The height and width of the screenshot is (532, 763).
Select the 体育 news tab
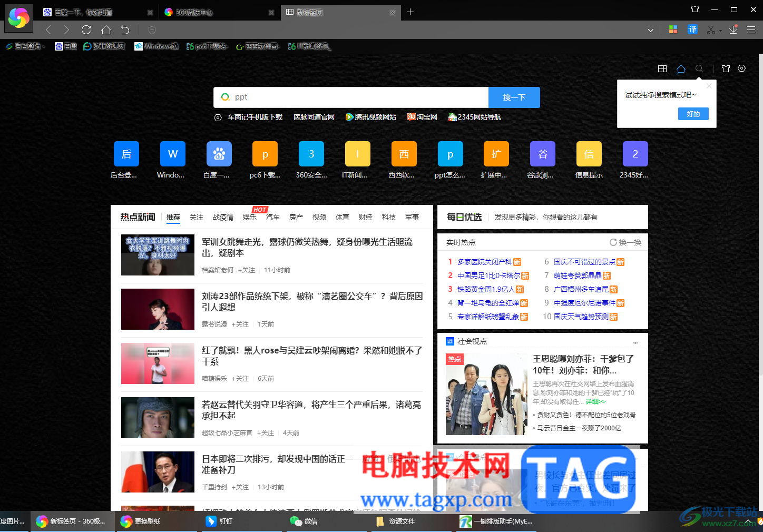point(343,217)
